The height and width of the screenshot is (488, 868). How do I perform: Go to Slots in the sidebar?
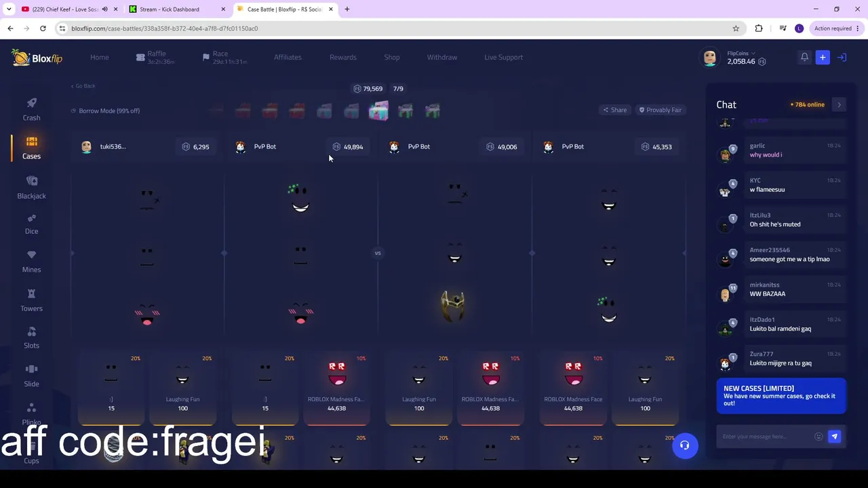click(x=31, y=338)
